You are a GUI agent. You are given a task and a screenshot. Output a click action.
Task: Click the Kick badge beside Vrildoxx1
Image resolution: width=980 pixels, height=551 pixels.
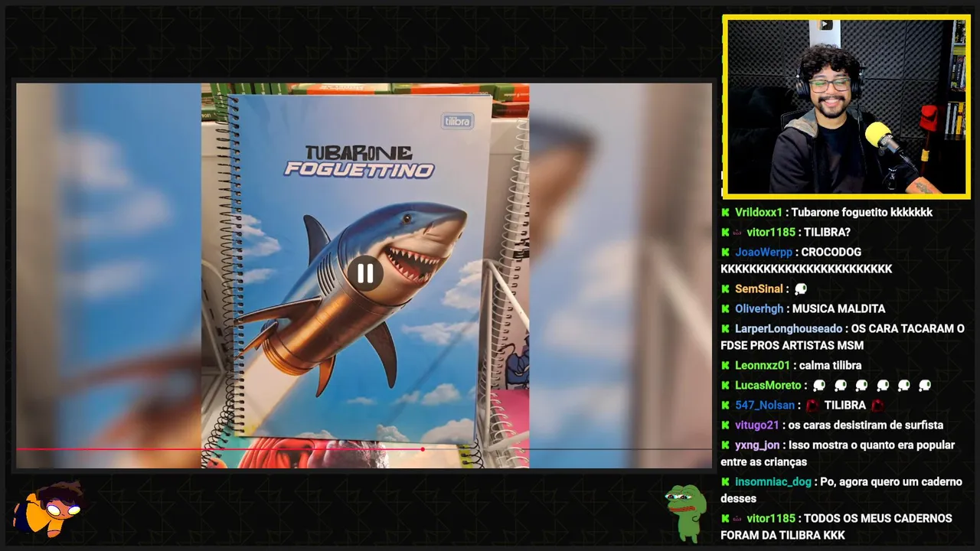click(725, 213)
